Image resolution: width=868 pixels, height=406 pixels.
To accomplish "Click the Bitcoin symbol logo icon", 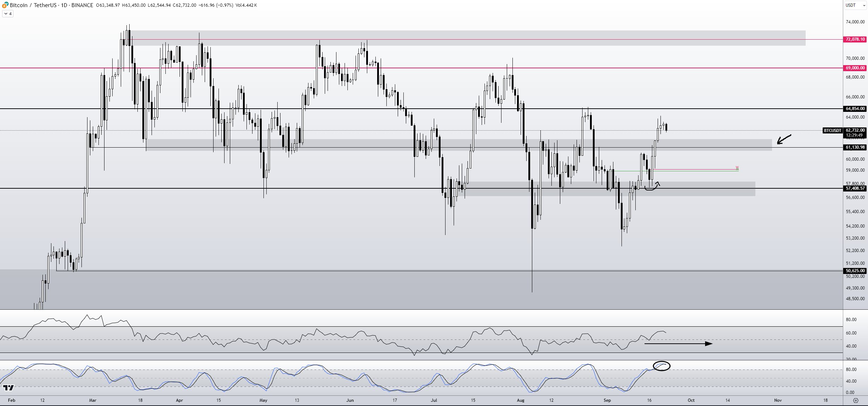I will click(x=5, y=5).
